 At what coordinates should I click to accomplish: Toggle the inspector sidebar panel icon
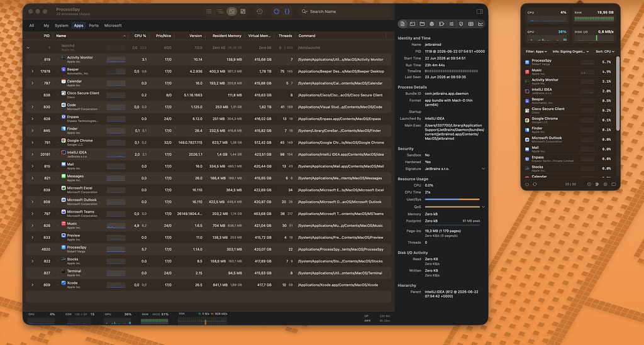point(479,11)
